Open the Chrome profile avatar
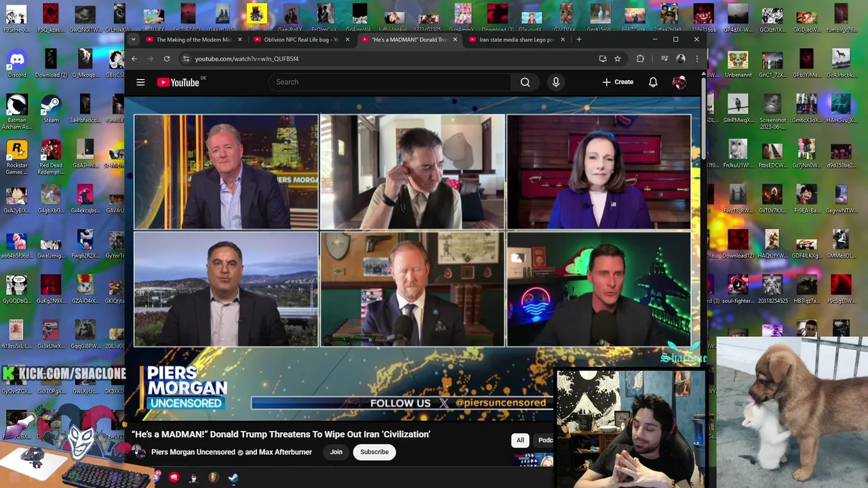 [680, 59]
